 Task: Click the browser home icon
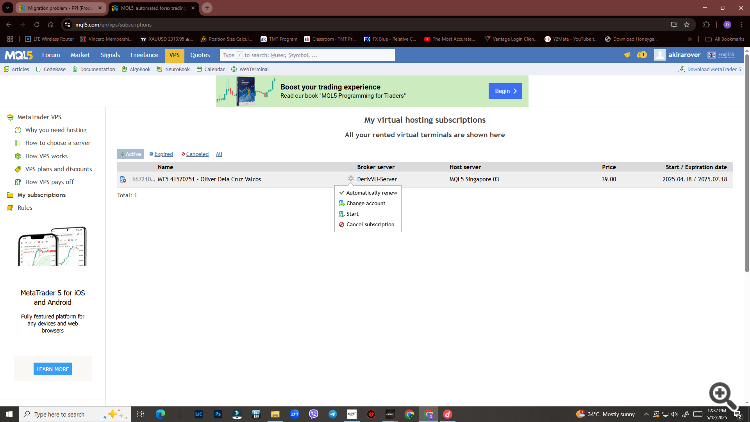(50, 24)
